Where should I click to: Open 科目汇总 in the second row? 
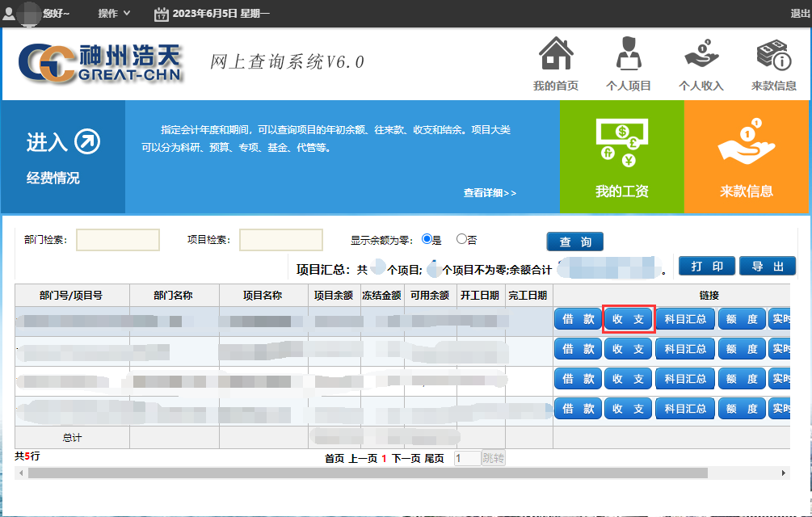[686, 348]
